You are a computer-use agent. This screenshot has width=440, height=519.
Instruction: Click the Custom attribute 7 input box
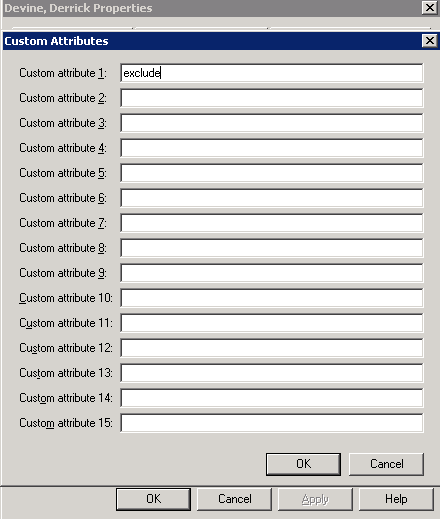pyautogui.click(x=272, y=223)
